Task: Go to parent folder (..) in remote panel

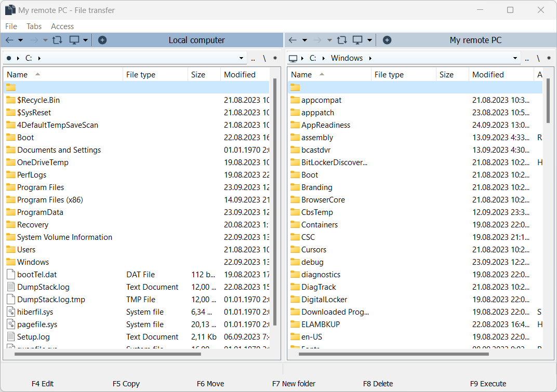Action: click(x=526, y=58)
